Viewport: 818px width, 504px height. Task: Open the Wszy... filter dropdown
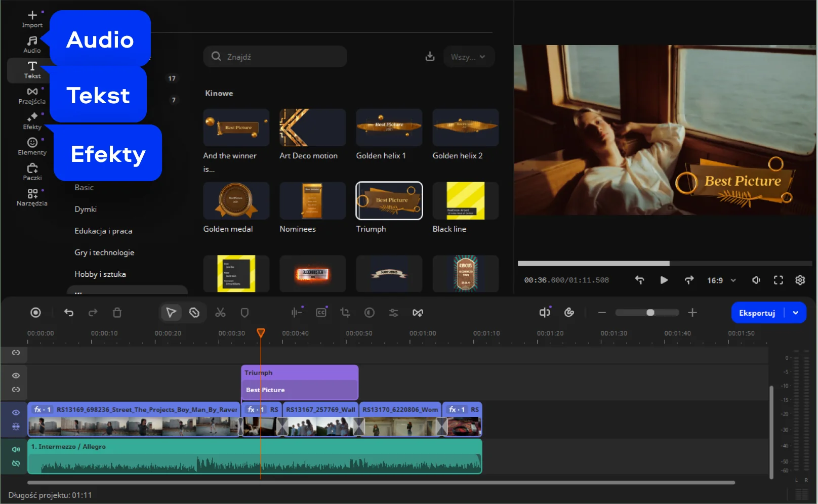[468, 57]
